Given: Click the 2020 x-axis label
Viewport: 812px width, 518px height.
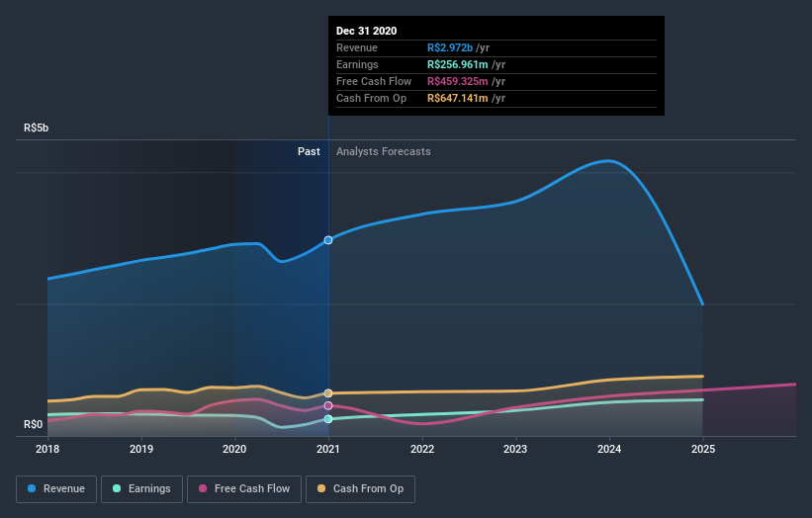Looking at the screenshot, I should [234, 449].
